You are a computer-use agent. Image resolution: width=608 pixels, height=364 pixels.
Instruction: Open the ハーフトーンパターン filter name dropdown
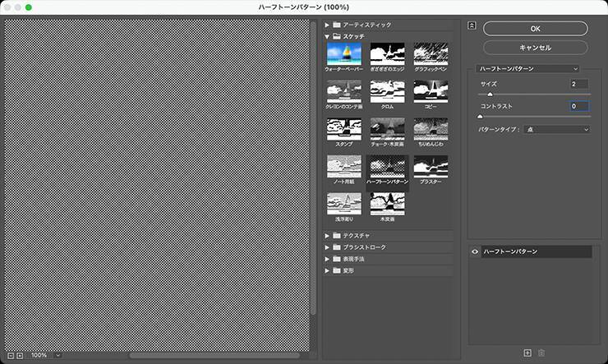(x=527, y=69)
